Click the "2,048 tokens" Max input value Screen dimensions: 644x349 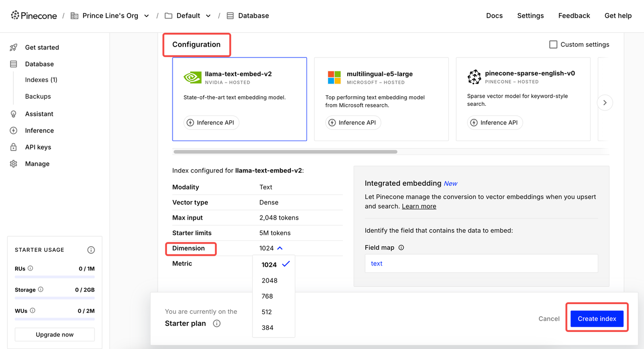tap(279, 218)
